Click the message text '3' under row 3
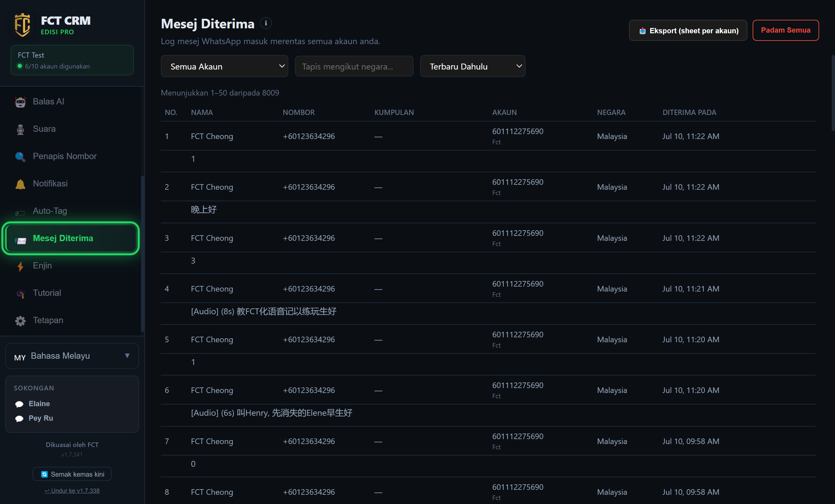 [x=193, y=261]
